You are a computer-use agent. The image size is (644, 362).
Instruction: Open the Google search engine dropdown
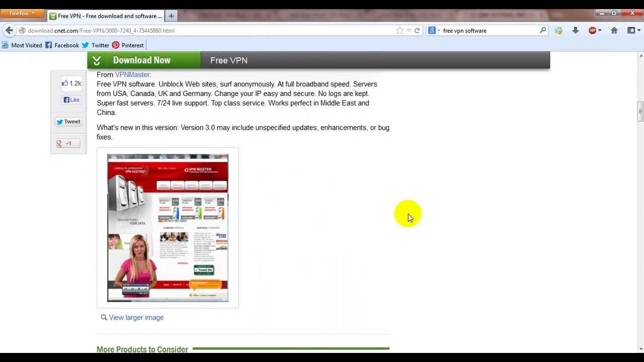434,31
